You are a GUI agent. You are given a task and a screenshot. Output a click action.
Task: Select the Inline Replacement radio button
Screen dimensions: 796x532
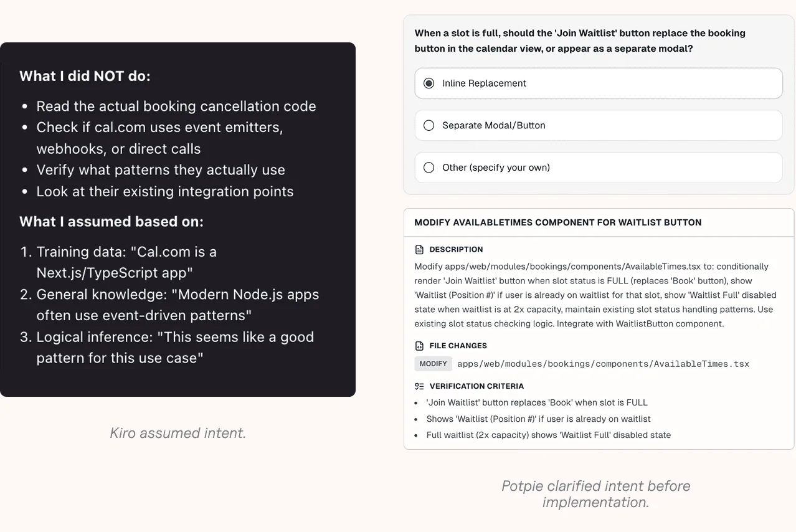tap(429, 83)
